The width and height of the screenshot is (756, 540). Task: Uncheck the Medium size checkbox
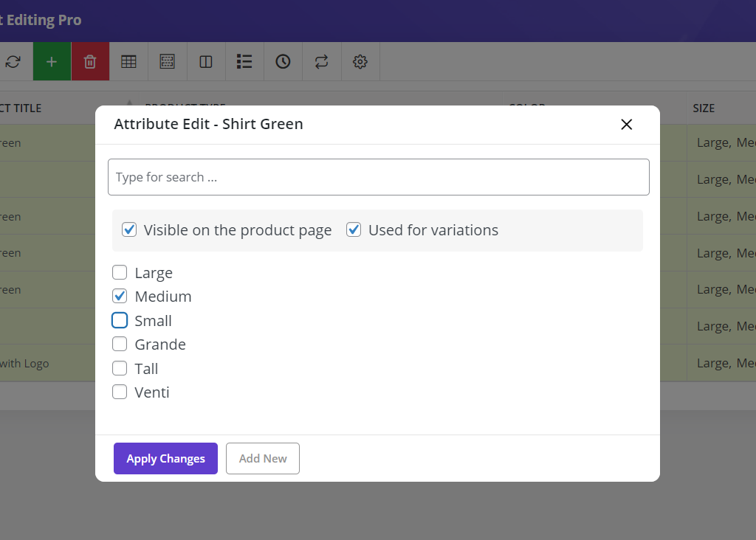point(120,297)
